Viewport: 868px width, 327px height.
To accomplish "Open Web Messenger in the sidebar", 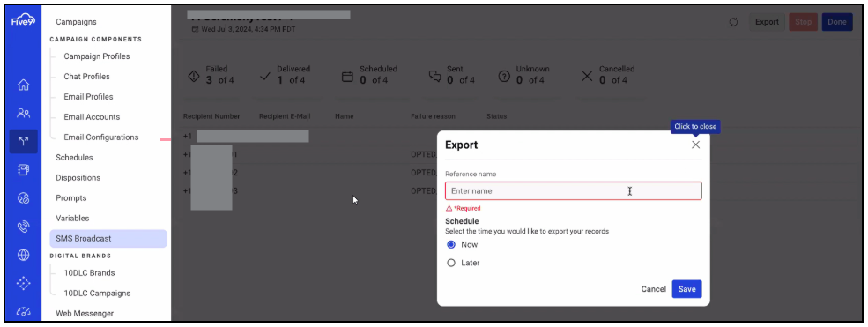I will 85,313.
